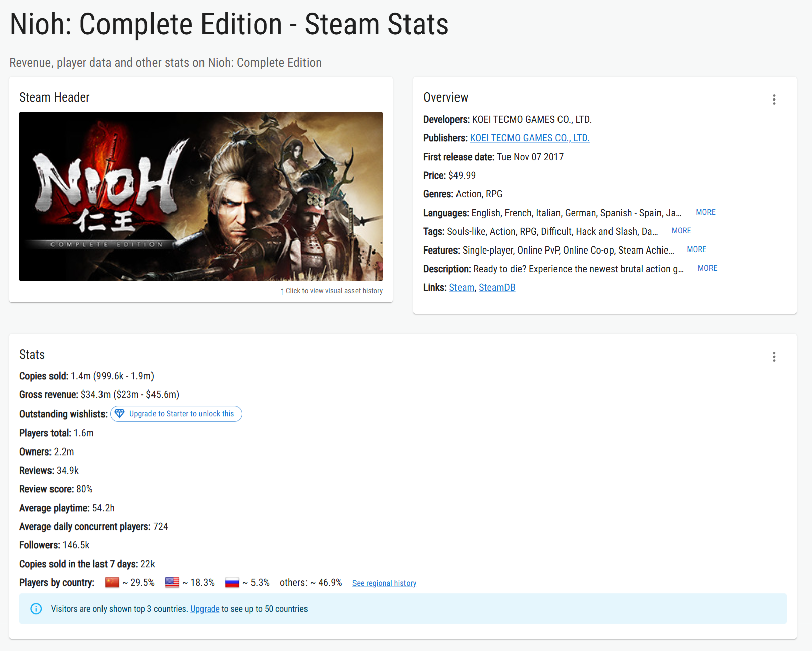
Task: Click the 'Nioh: Complete Edition - Steam Stats' title
Action: pos(229,24)
